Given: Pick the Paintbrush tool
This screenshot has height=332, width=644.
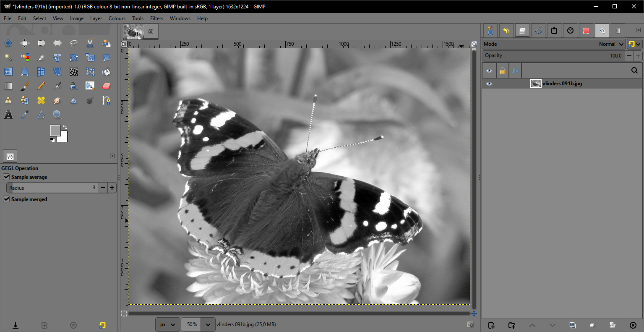Looking at the screenshot, I should coord(25,86).
